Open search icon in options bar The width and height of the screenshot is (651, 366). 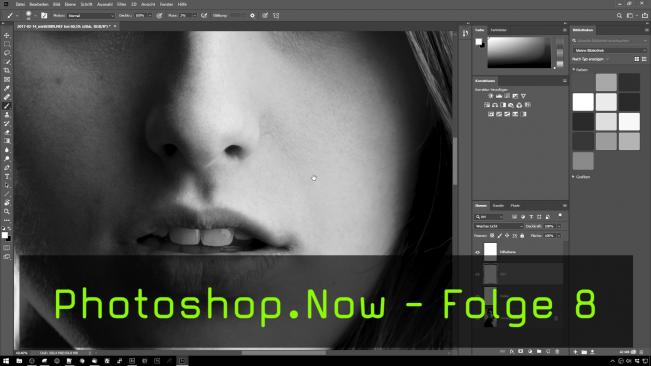[x=619, y=16]
